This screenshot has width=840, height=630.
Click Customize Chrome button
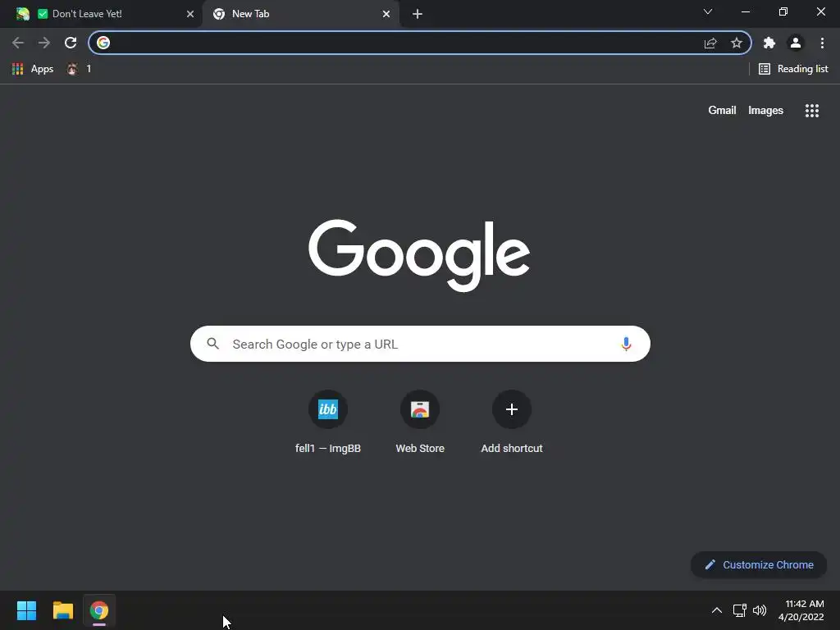(x=759, y=564)
